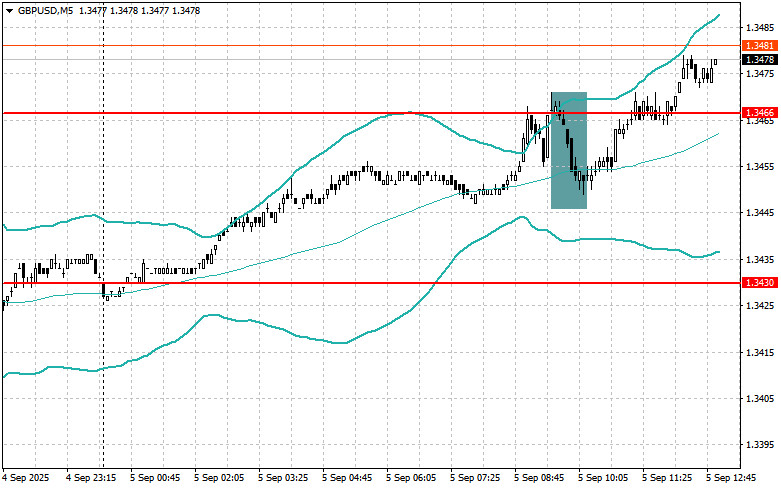Image resolution: width=781 pixels, height=489 pixels.
Task: Click the 1.3425 price scale value
Action: (760, 305)
